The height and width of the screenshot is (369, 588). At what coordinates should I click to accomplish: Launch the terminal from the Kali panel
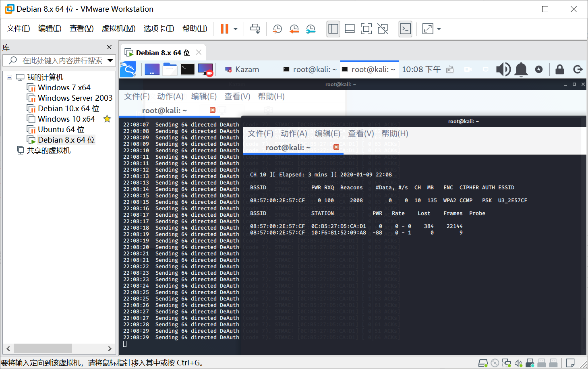pos(188,69)
